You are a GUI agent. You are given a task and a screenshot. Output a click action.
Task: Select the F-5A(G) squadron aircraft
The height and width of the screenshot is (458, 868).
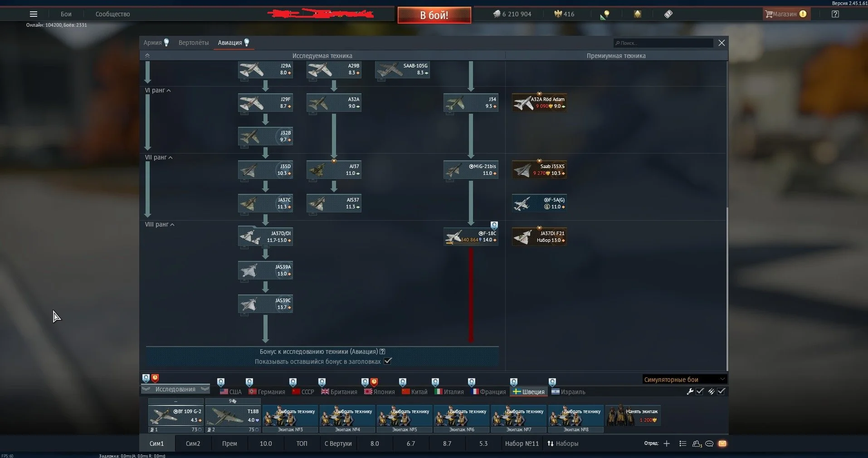pos(539,203)
